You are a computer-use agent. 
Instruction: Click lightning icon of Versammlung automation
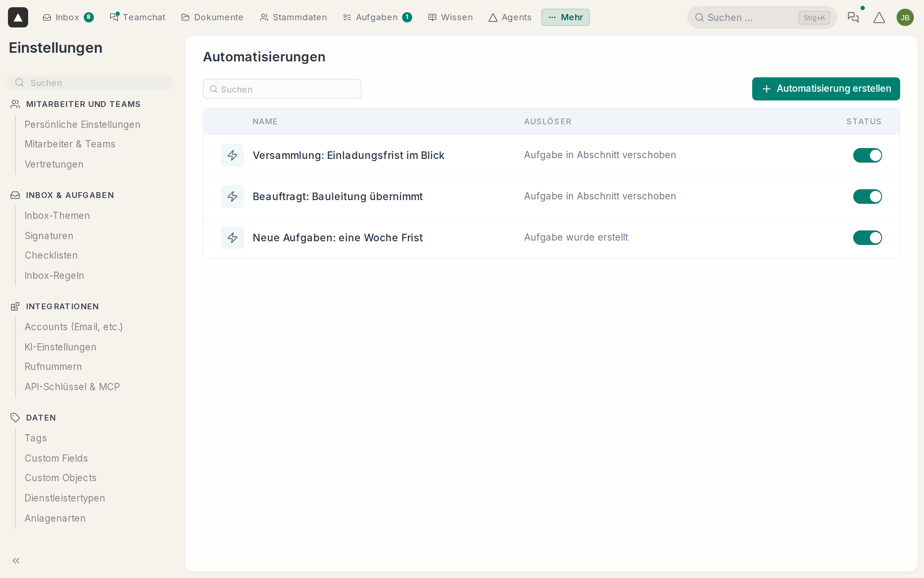click(232, 155)
